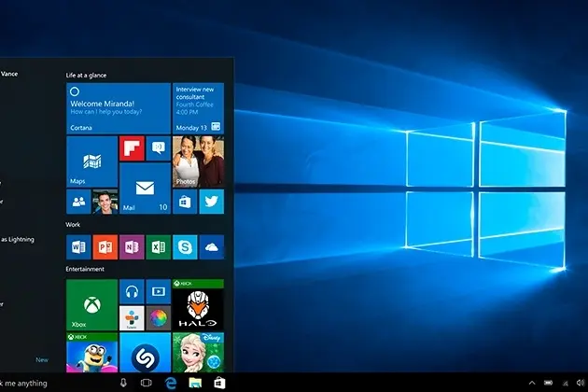Open the People tile
Image resolution: width=588 pixels, height=392 pixels.
(78, 202)
